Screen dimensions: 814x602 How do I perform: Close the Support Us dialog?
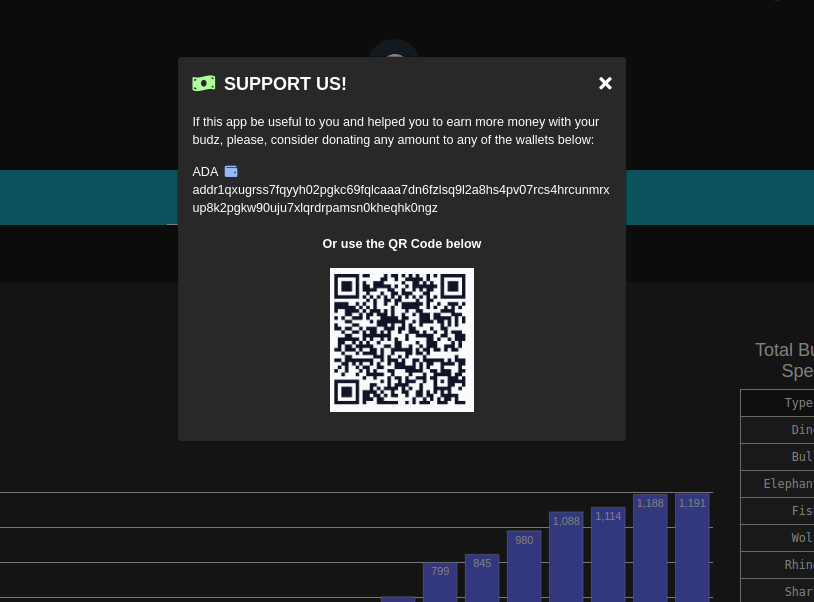click(x=605, y=84)
